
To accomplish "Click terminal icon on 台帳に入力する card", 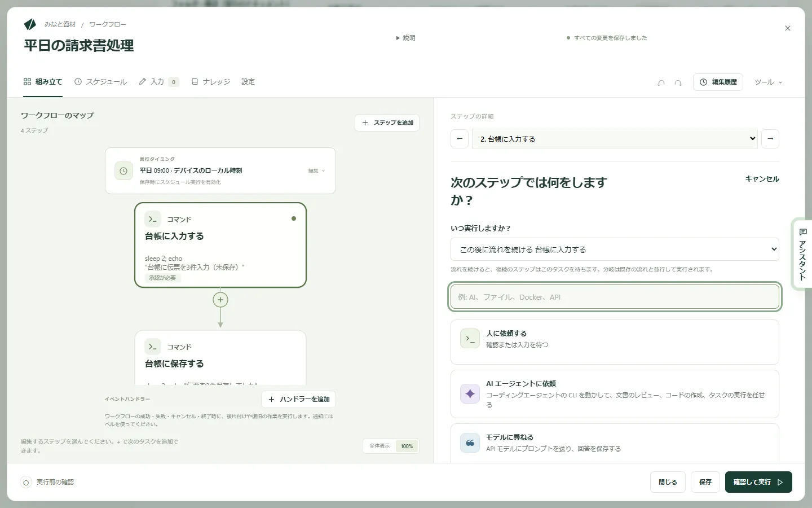I will coord(153,219).
